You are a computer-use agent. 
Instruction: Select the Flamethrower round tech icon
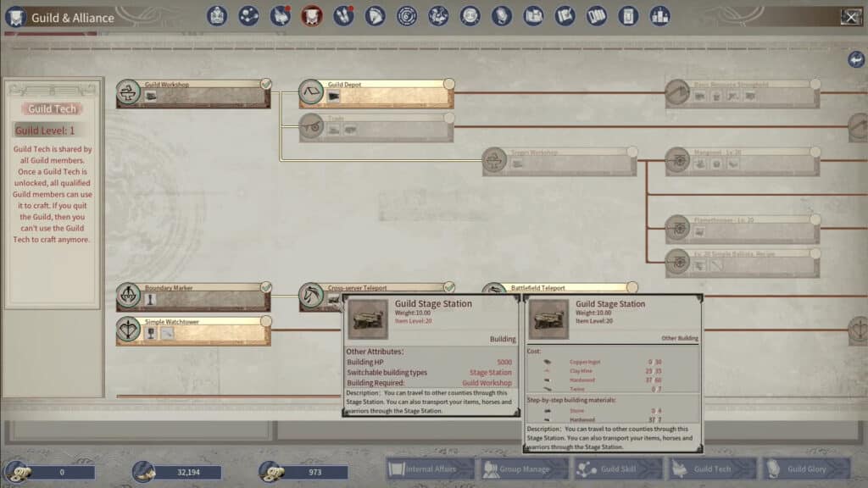(677, 227)
